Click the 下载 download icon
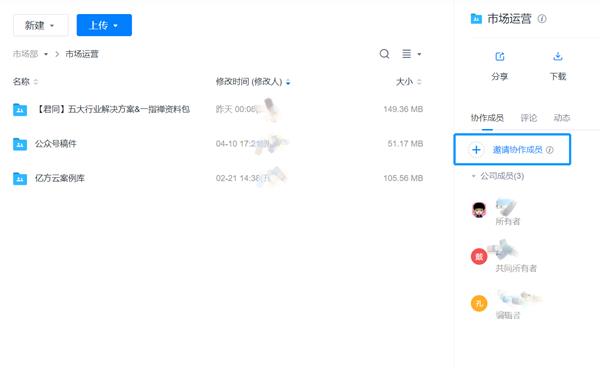Viewport: 600px width, 368px height. (x=558, y=57)
